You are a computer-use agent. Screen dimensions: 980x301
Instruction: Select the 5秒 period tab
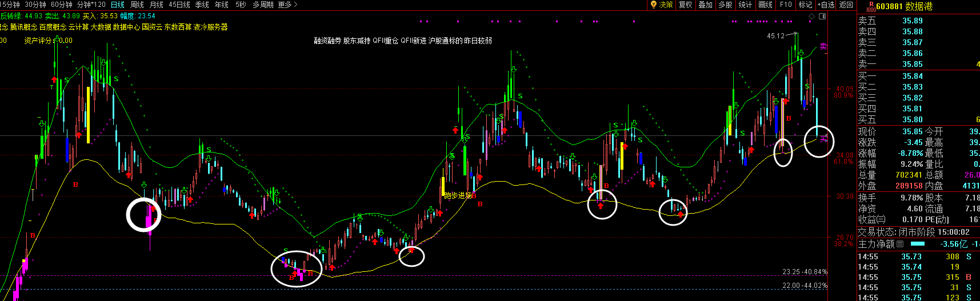coord(241,5)
